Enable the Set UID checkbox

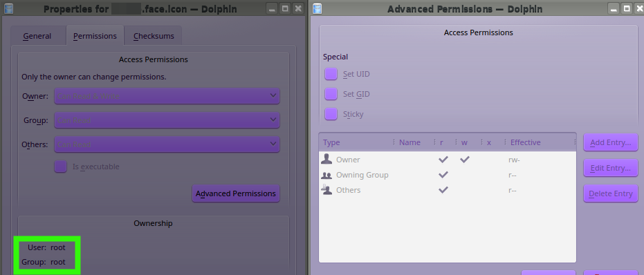click(x=331, y=75)
